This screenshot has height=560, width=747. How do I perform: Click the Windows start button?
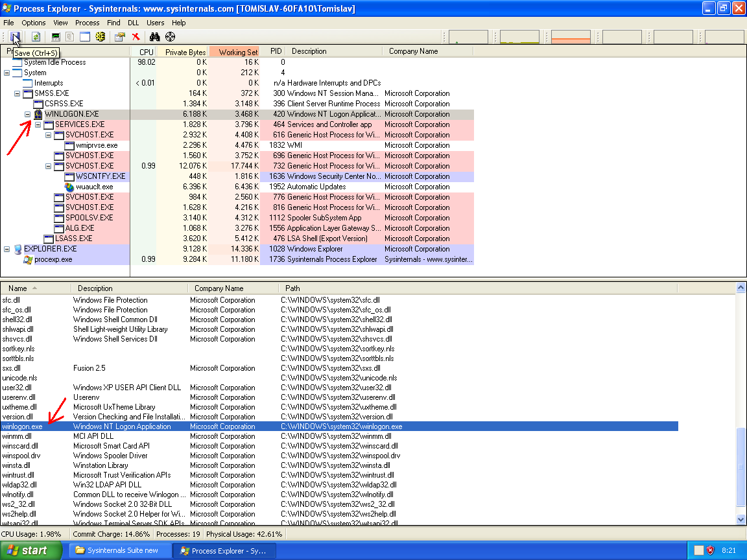pos(31,550)
